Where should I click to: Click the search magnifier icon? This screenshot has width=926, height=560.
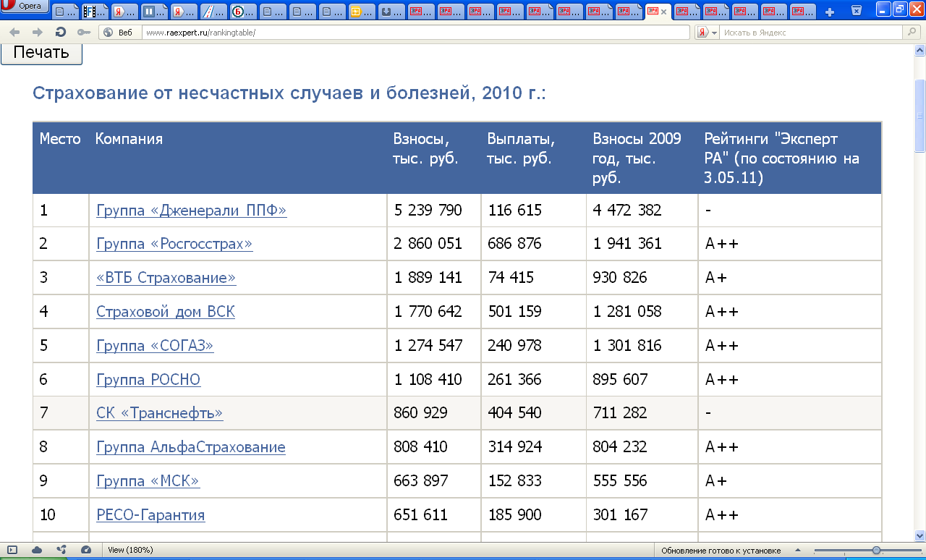click(x=912, y=33)
